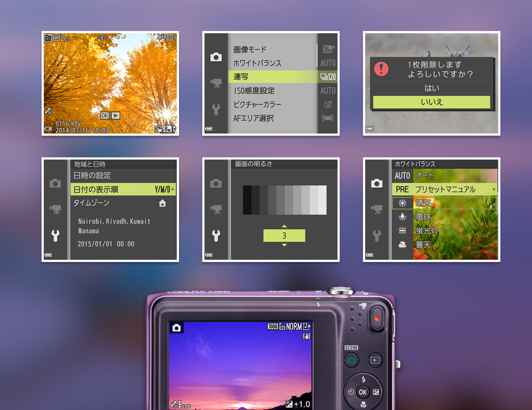Click satellite GPS icon on autumn photo
This screenshot has height=410, width=532.
(x=48, y=111)
